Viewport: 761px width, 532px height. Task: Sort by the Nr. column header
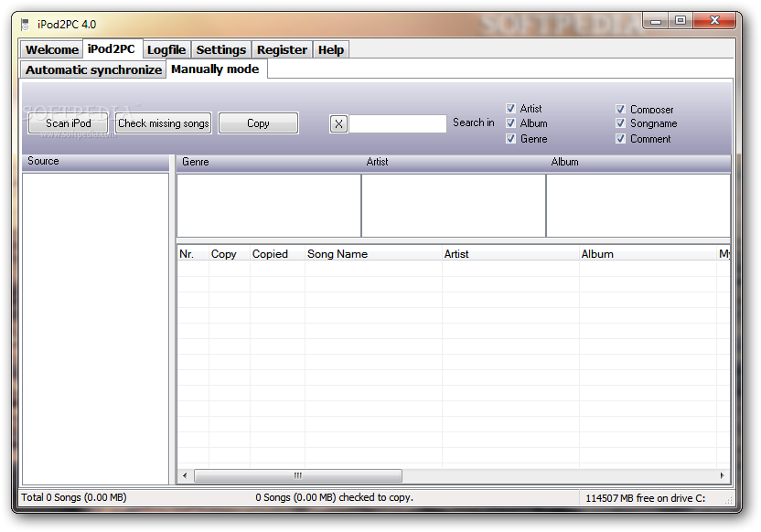click(193, 253)
